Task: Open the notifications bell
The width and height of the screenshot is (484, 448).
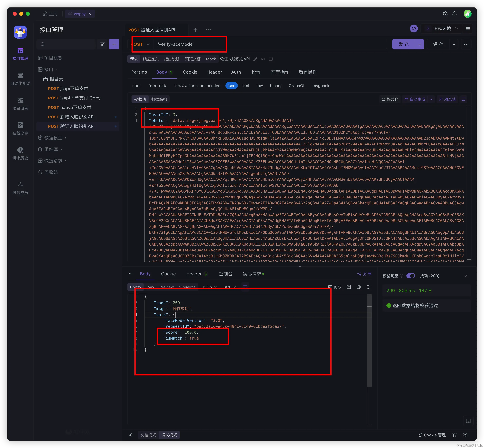Action: point(454,14)
